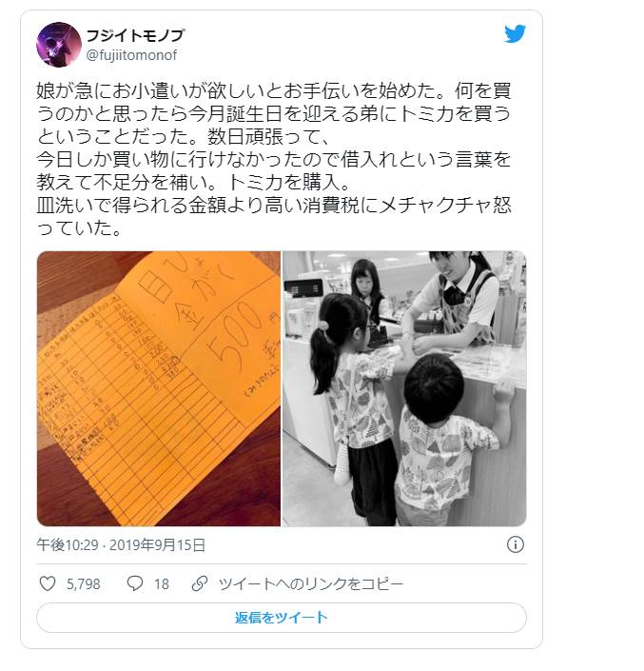
Task: Open the フジイトモノブ profile avatar
Action: pos(59,45)
